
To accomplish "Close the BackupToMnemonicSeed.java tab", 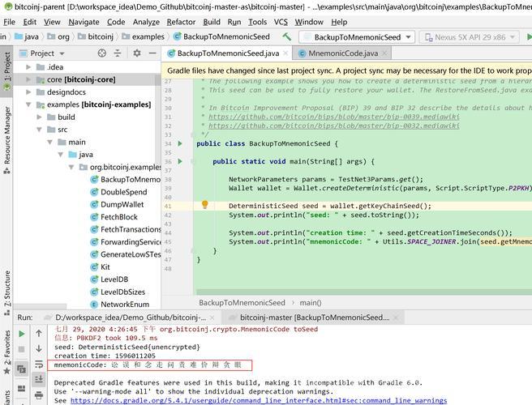I will [285, 53].
